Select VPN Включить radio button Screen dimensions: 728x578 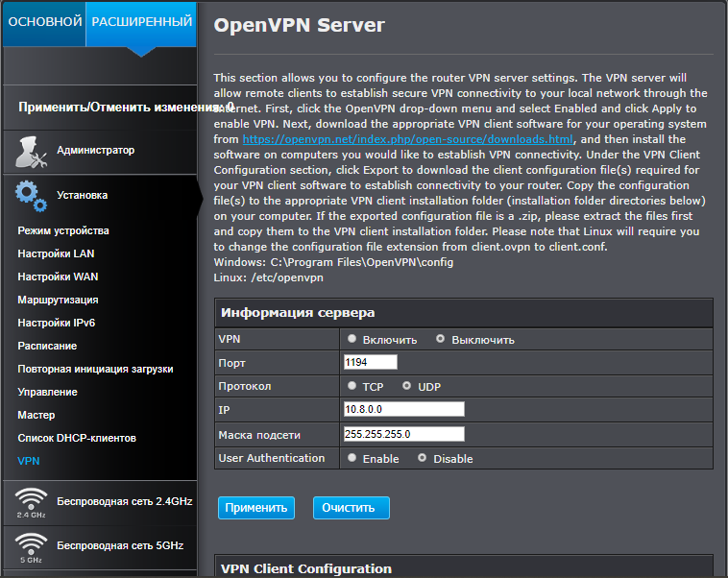pos(352,339)
